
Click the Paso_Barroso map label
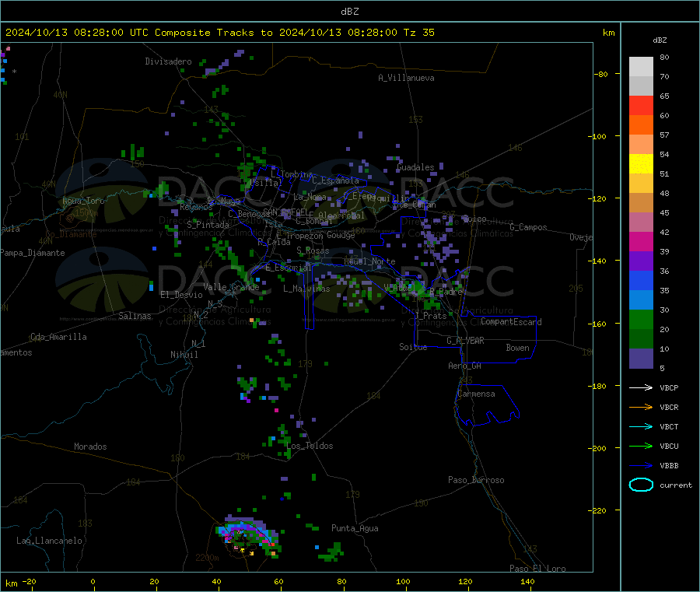tap(476, 480)
